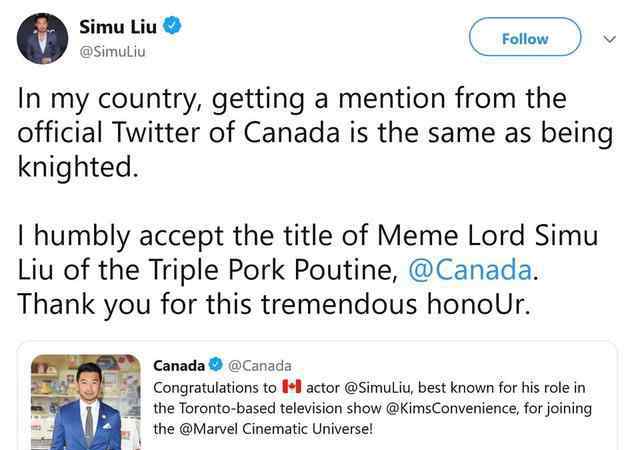Click Simu Liu's profile avatar photo
Viewport: 640px width, 450px height.
43,40
